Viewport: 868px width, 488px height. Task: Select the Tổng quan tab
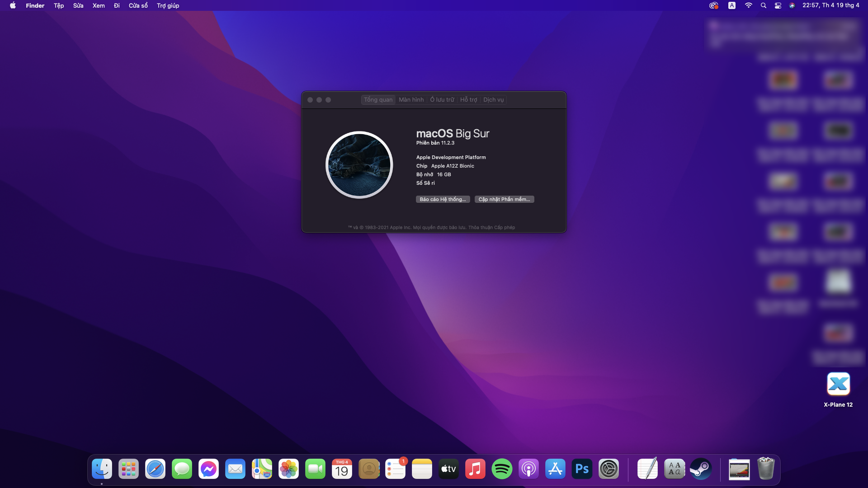(x=378, y=99)
